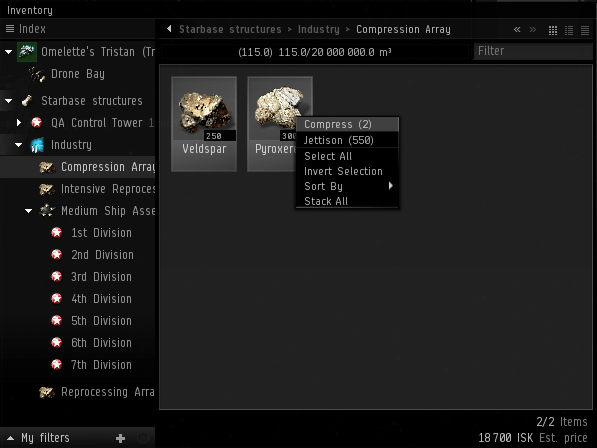Click Industry breadcrumb link

click(319, 29)
